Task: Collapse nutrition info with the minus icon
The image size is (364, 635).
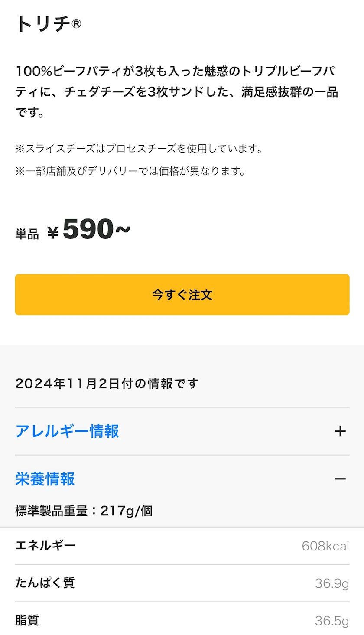Action: click(340, 479)
